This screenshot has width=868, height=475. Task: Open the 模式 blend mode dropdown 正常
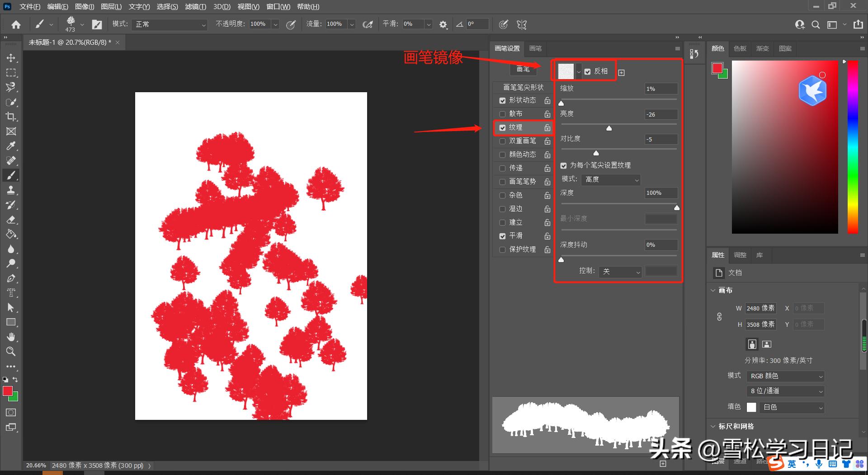click(x=170, y=24)
